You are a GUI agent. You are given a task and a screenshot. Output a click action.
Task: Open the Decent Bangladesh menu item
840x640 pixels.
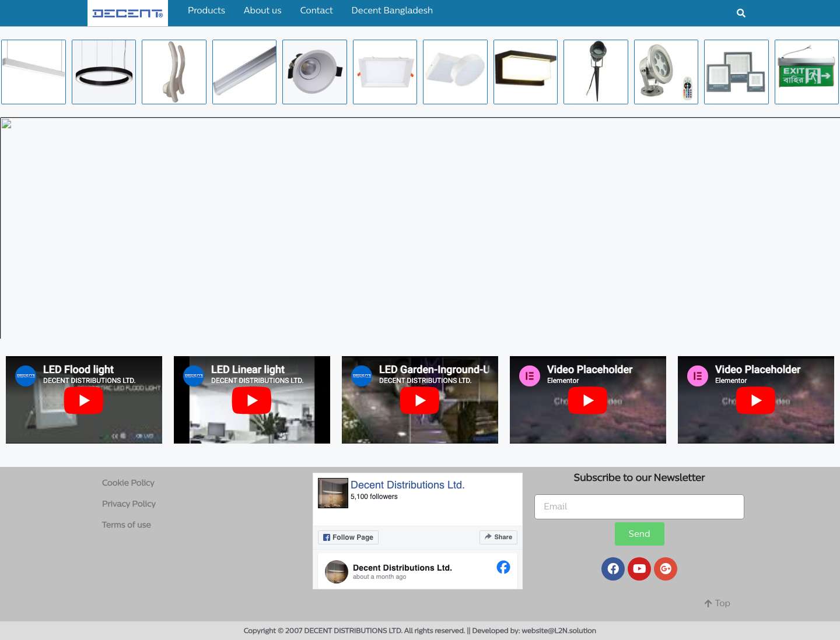[392, 10]
